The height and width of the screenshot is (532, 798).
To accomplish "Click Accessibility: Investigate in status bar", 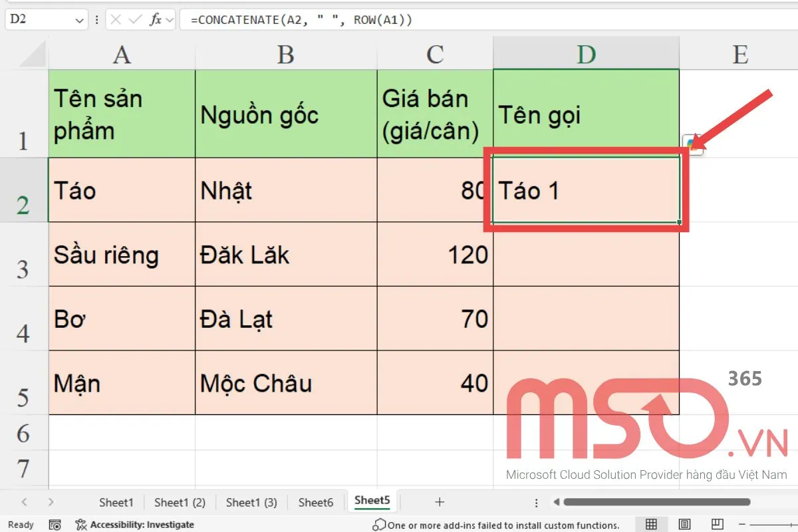I will coord(135,525).
